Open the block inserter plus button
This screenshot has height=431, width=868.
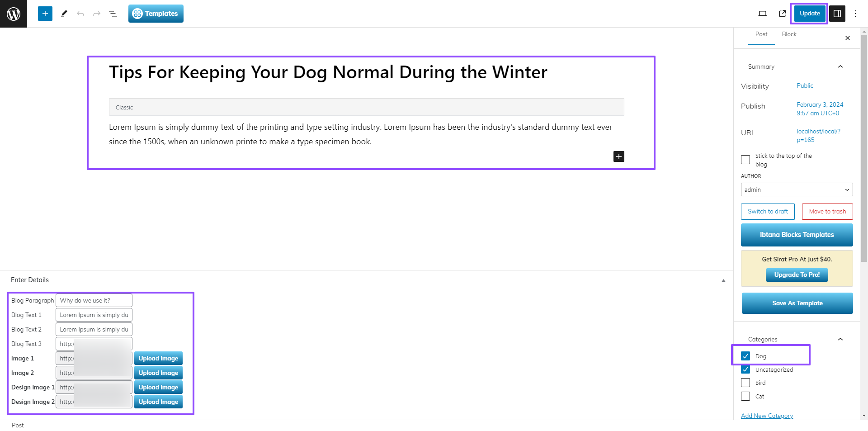[x=45, y=14]
